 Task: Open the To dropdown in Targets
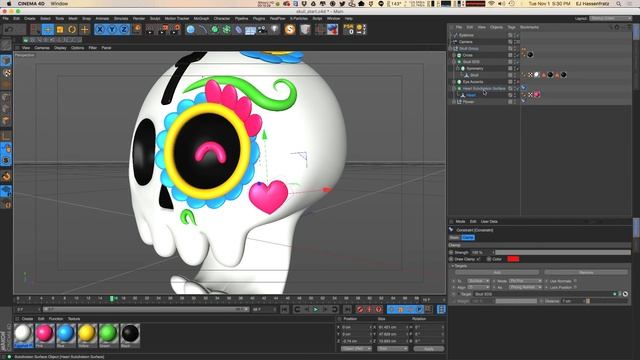click(x=478, y=281)
